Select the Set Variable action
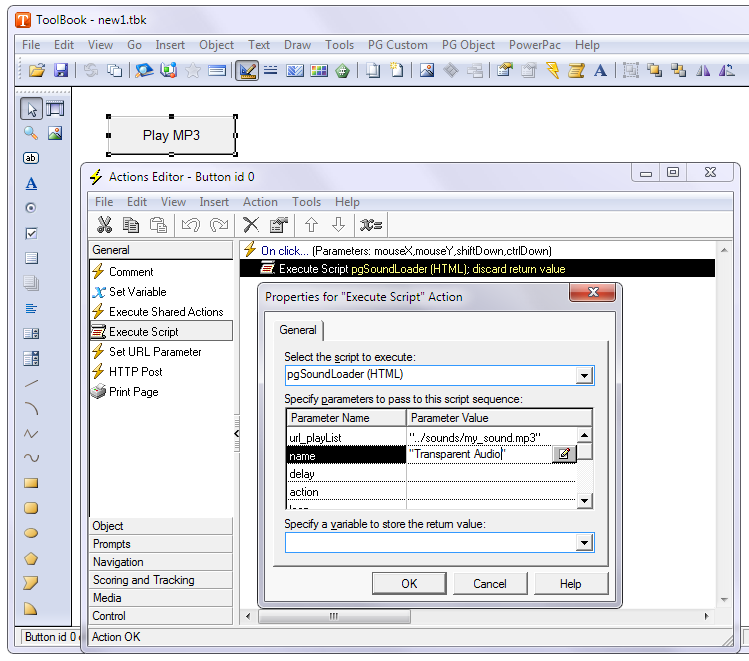 pyautogui.click(x=138, y=292)
